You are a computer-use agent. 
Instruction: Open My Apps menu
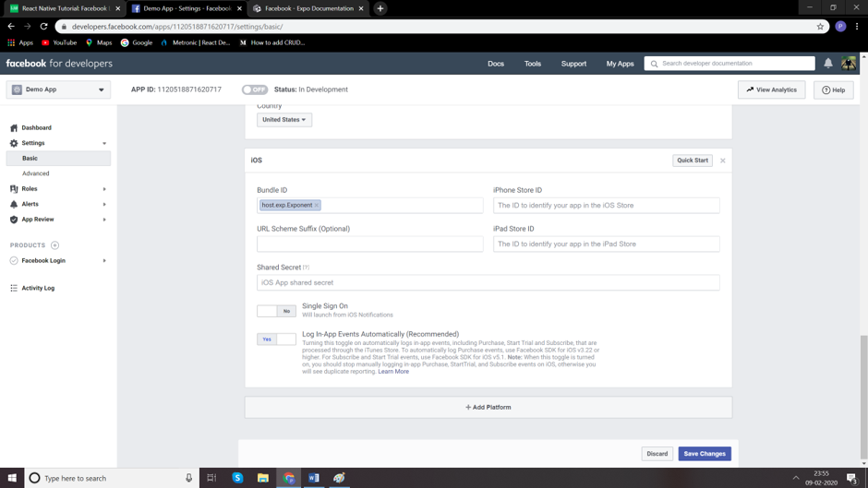pos(620,64)
